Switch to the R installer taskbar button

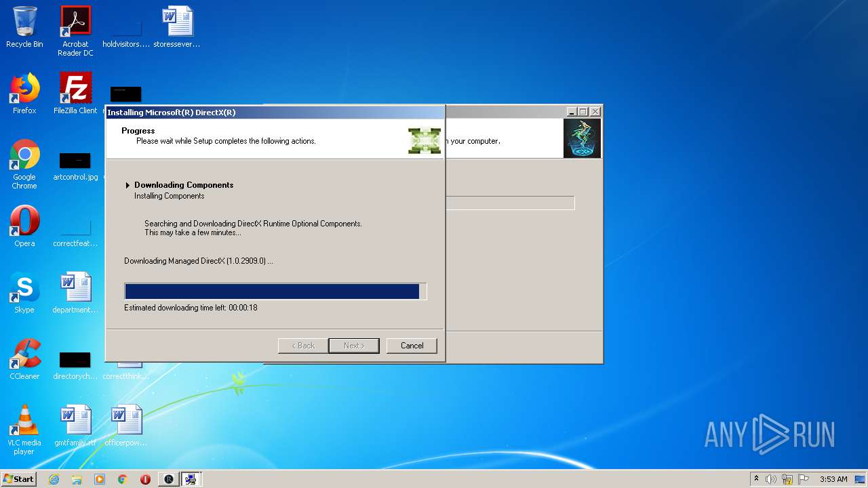168,479
